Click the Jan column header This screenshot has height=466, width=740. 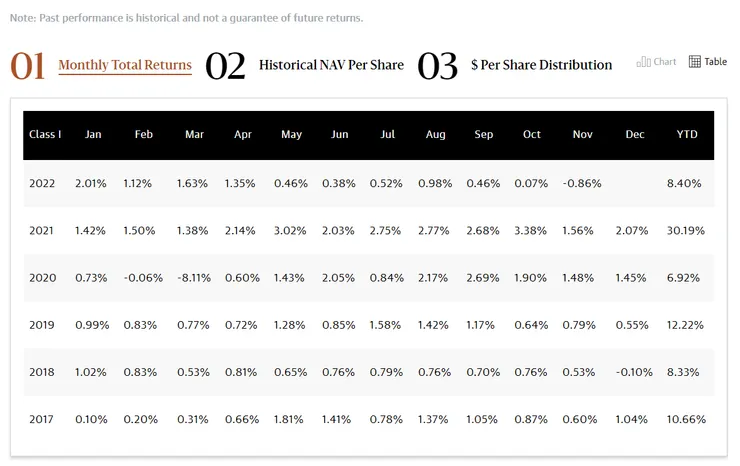point(93,134)
